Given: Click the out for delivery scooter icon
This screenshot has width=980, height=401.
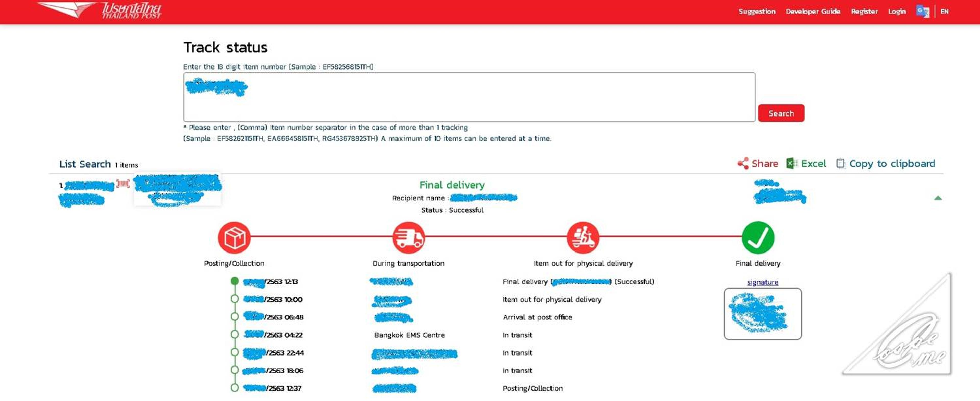Looking at the screenshot, I should pos(583,238).
